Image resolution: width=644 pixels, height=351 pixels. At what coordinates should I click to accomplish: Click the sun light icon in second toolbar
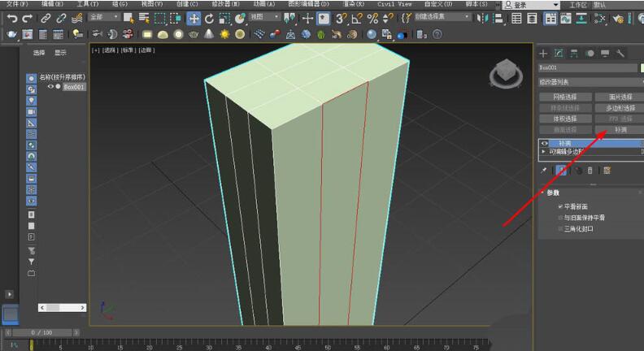click(224, 34)
